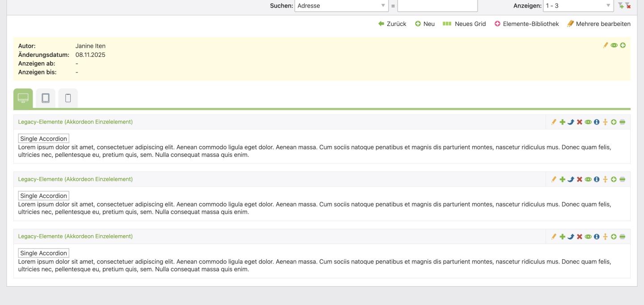Delete the second accordion element with red X
The image size is (644, 305).
pos(580,179)
